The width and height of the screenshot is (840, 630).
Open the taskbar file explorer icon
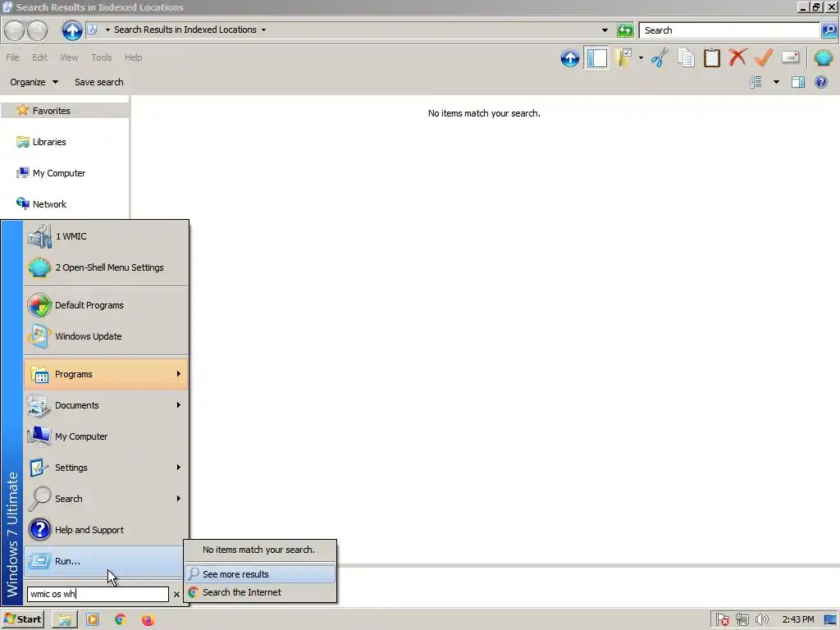[65, 620]
